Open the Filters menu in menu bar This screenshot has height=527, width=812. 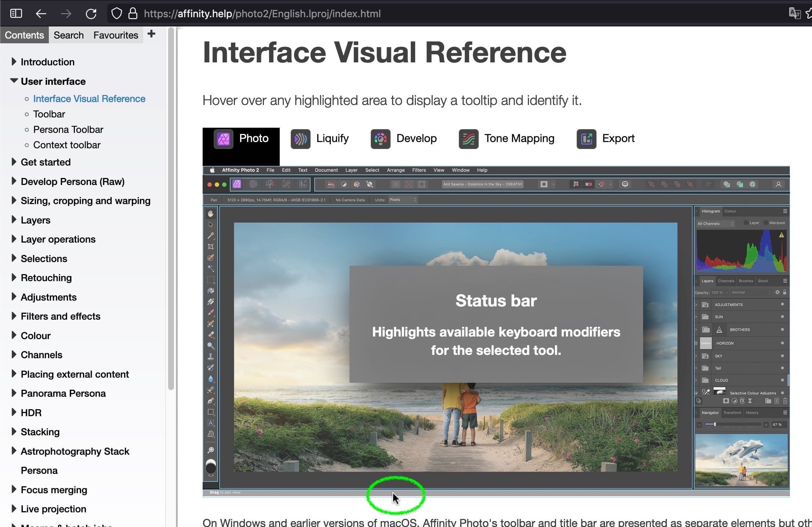pyautogui.click(x=419, y=170)
